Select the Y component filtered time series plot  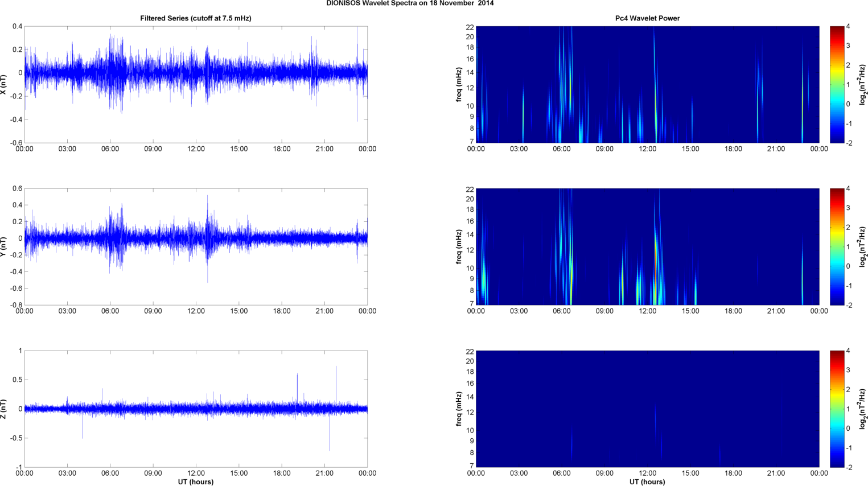click(x=196, y=247)
